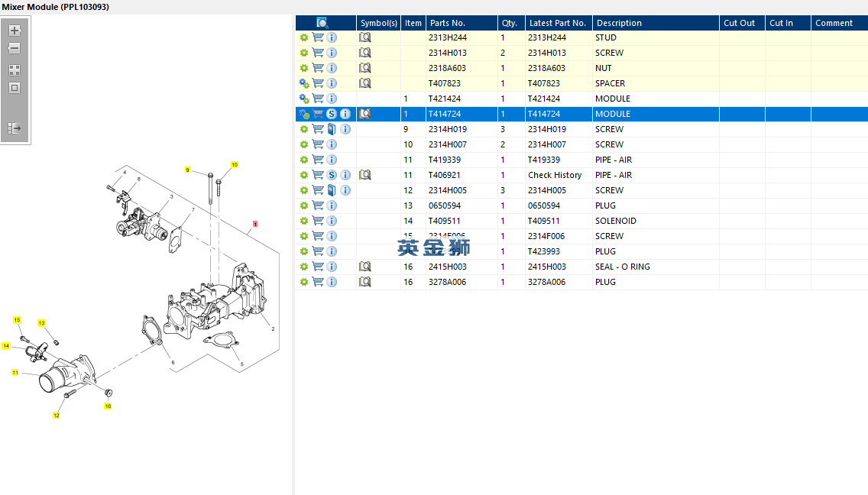Sort by Description column header
868x495 pixels.
click(x=656, y=23)
